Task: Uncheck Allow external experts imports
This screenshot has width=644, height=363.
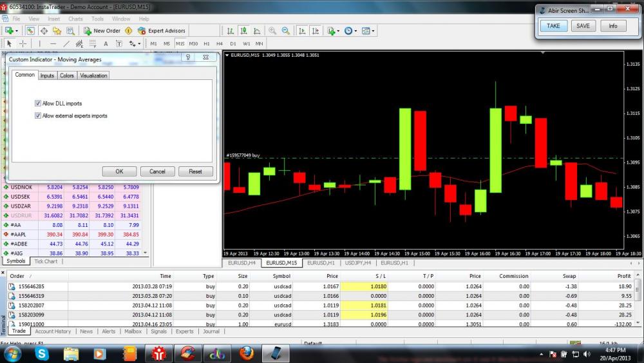Action: (x=38, y=116)
